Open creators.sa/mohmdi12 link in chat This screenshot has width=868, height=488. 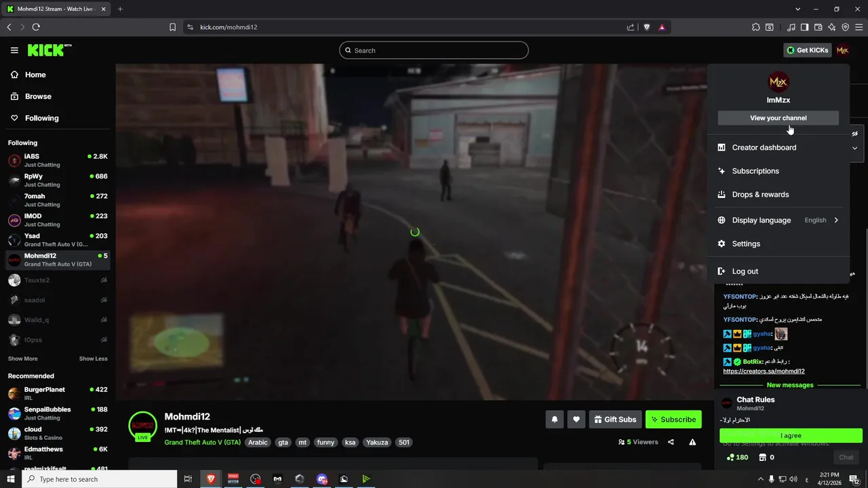pos(764,371)
